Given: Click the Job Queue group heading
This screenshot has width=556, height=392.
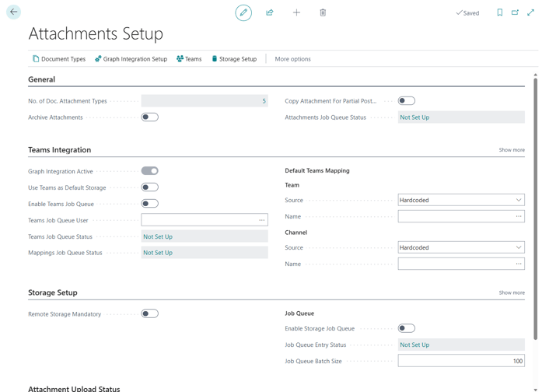Looking at the screenshot, I should pyautogui.click(x=299, y=313).
